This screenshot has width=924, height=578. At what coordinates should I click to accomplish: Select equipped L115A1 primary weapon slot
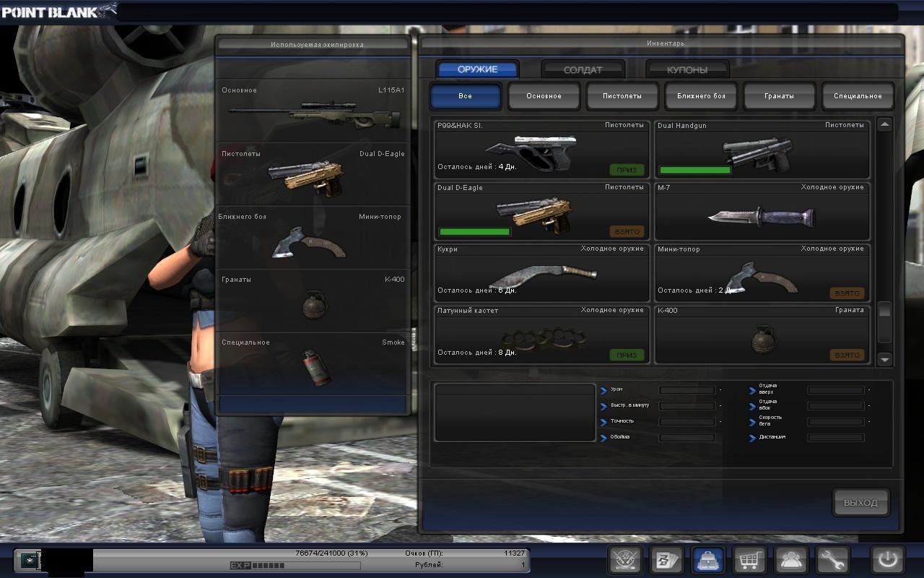click(313, 111)
